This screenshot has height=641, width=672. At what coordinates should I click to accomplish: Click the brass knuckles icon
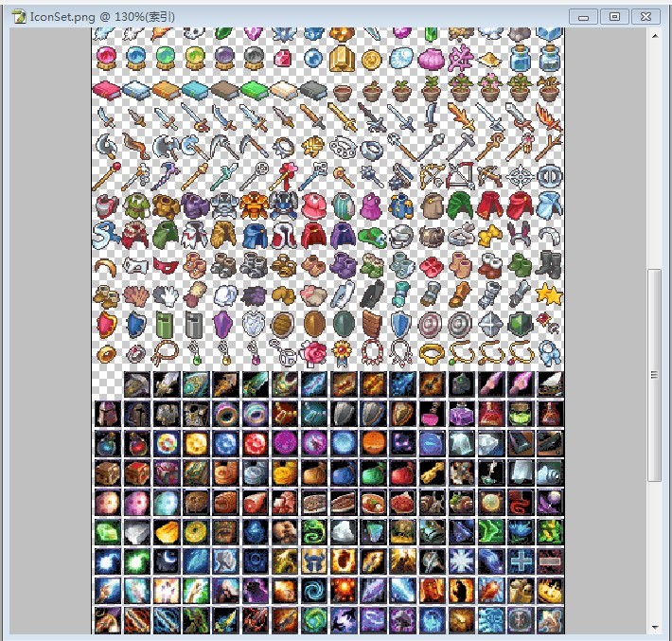pyautogui.click(x=344, y=147)
